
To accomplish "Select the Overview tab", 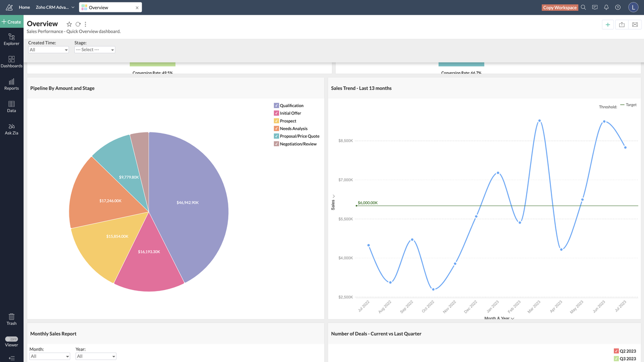I will [x=107, y=7].
